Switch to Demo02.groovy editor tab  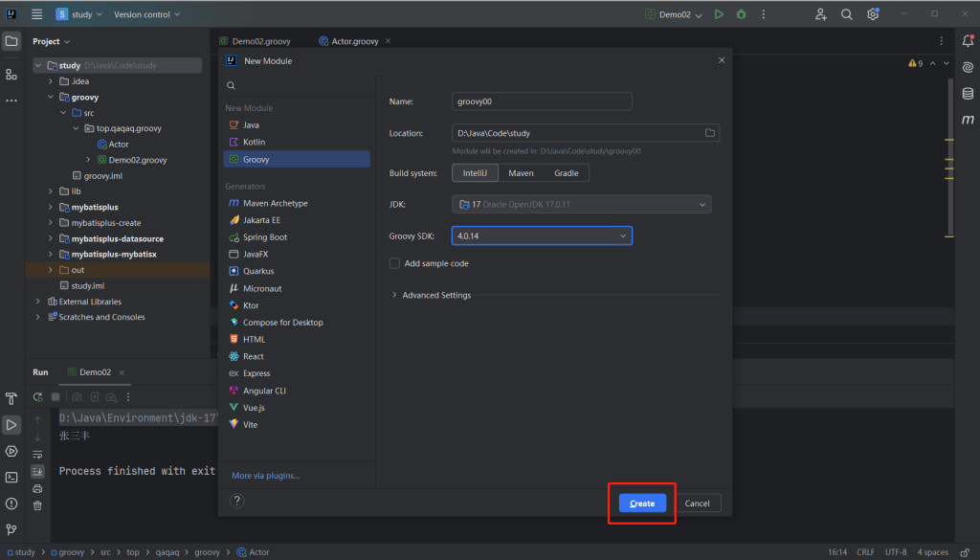pyautogui.click(x=255, y=41)
